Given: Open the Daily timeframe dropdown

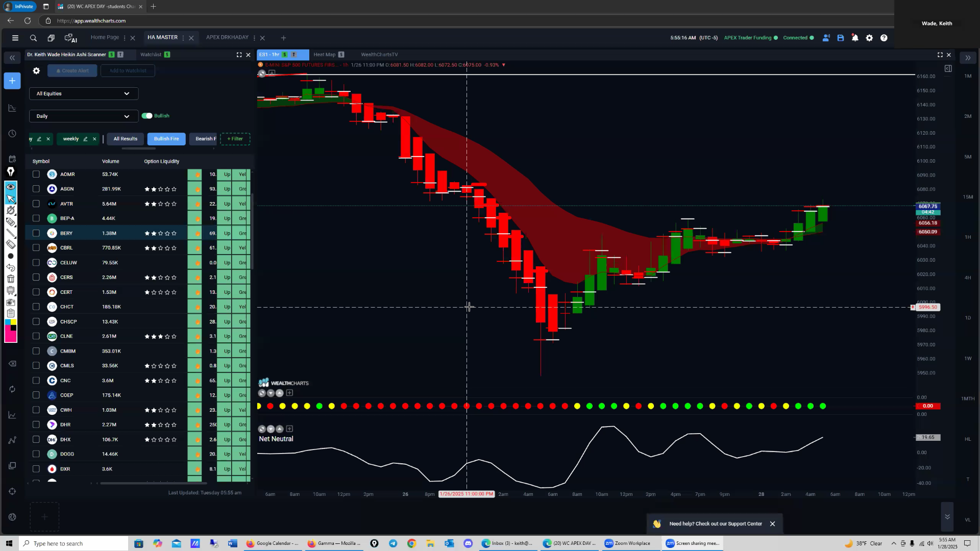Looking at the screenshot, I should 84,116.
